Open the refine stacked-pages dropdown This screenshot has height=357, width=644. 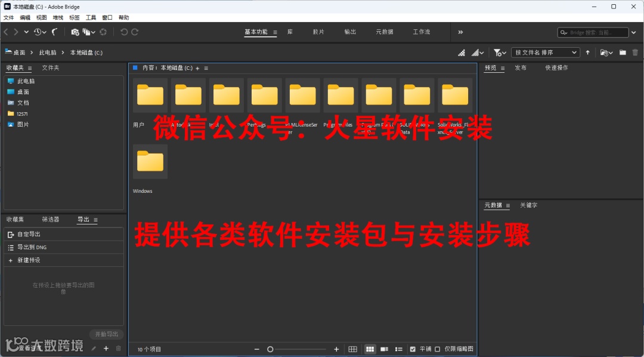[x=89, y=32]
